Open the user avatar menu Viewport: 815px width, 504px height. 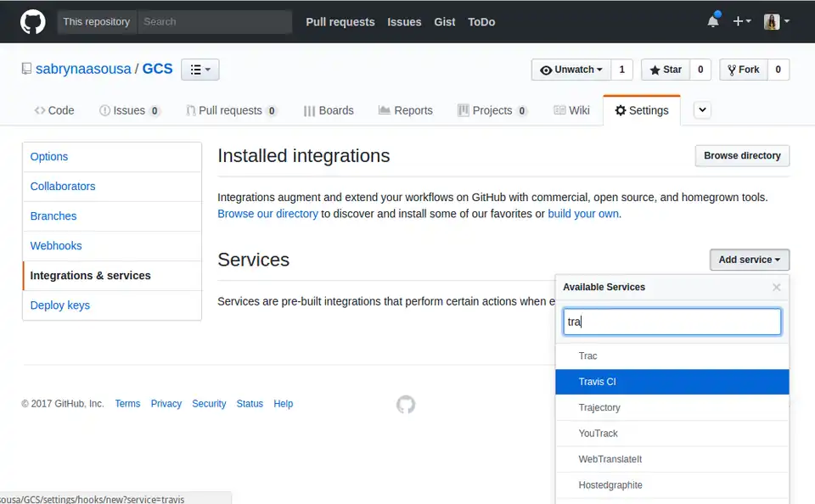click(776, 21)
